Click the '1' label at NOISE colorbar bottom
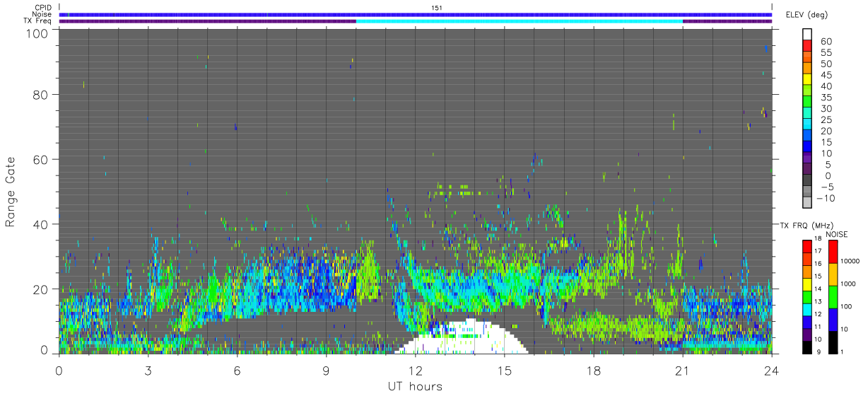The image size is (868, 401). [844, 351]
